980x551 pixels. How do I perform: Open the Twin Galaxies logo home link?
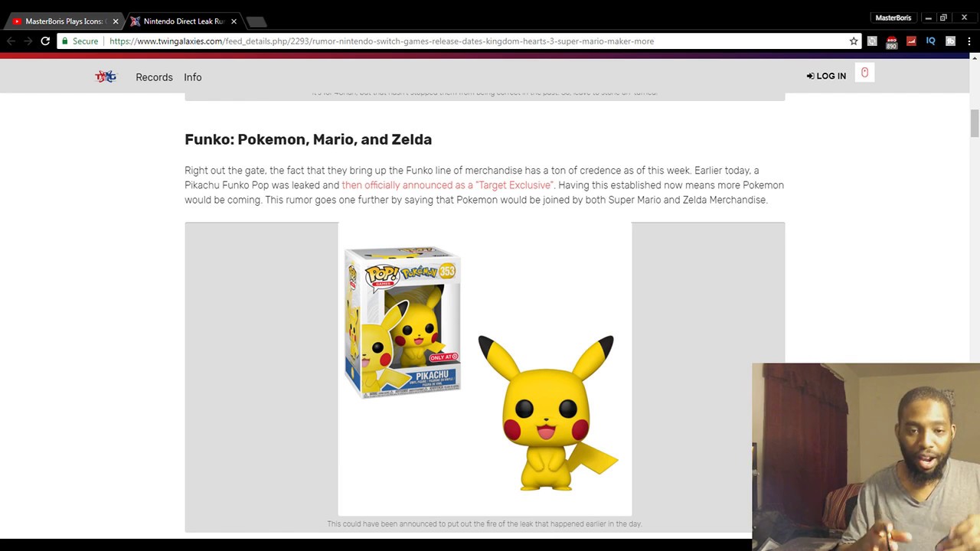[x=106, y=77]
